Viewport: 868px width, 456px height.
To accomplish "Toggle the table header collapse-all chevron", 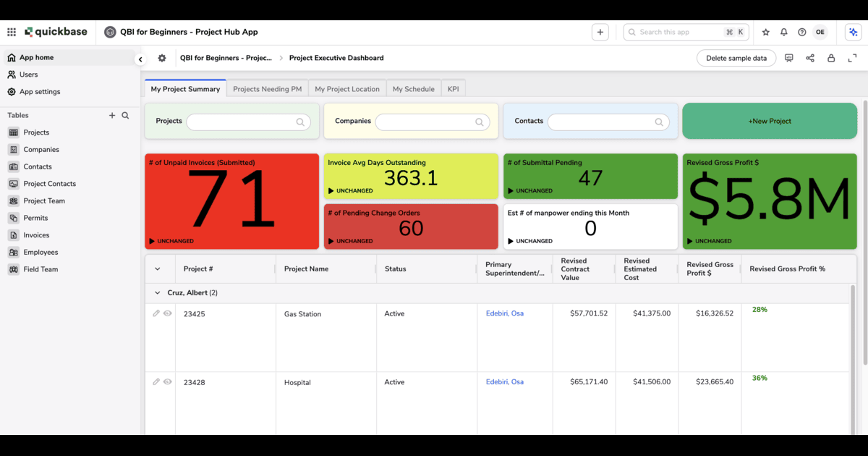I will pos(158,269).
